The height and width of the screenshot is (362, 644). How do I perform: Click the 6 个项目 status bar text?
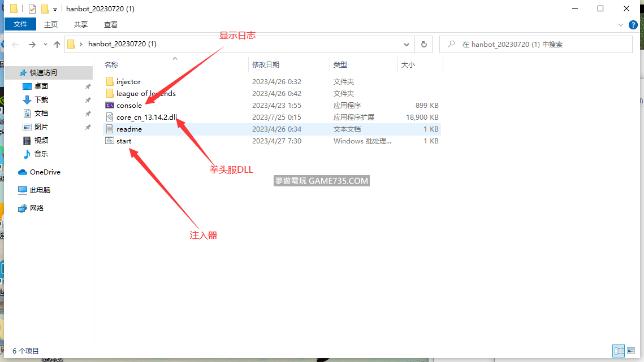pyautogui.click(x=25, y=351)
